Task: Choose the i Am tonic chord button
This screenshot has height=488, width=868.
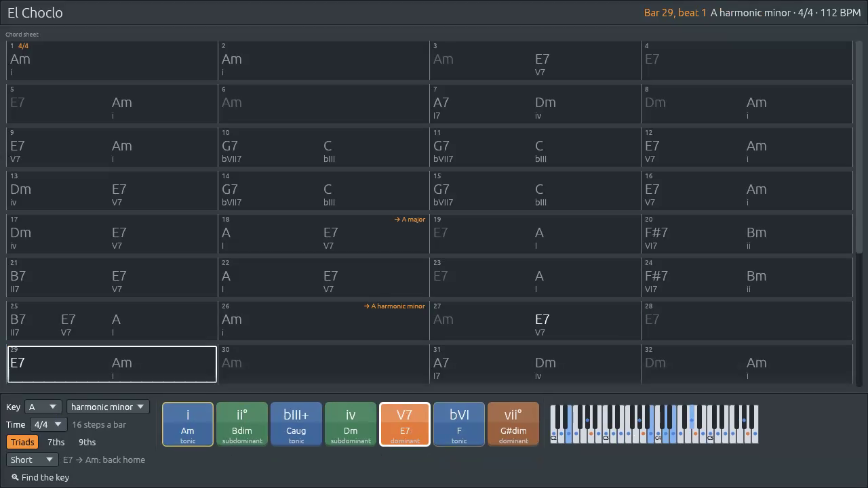Action: pos(188,424)
